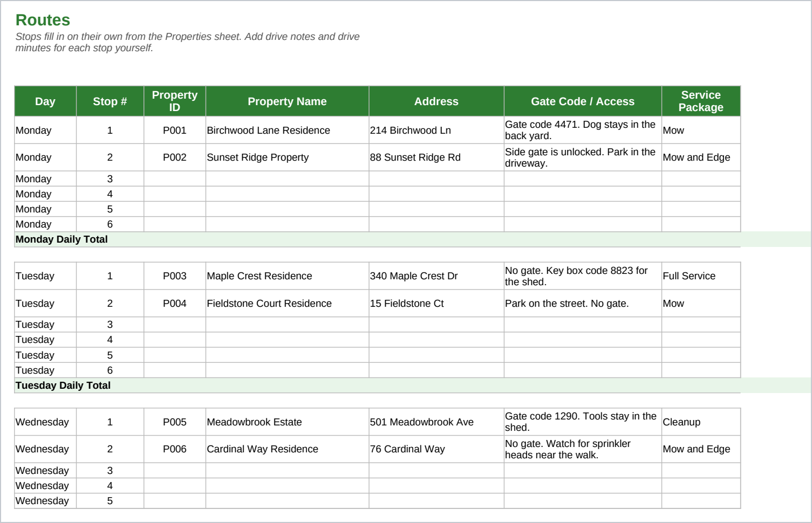
Task: Click Maple Crest Residence cell
Action: click(x=287, y=276)
